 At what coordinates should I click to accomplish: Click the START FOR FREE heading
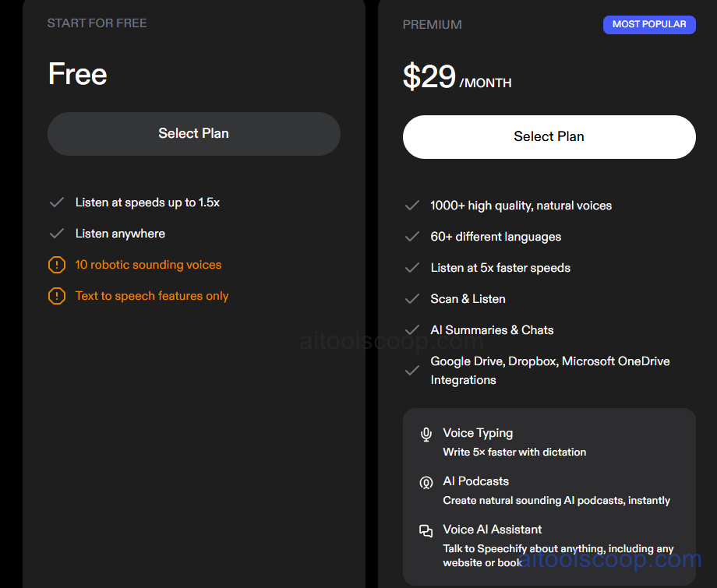pyautogui.click(x=97, y=23)
